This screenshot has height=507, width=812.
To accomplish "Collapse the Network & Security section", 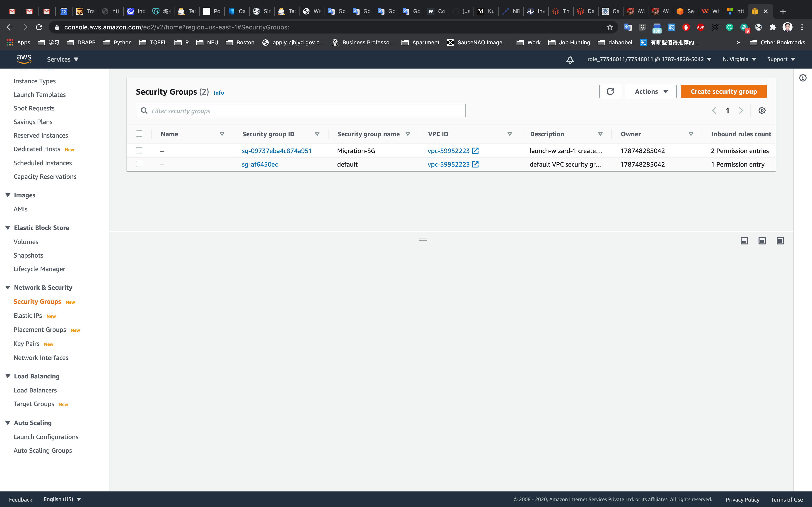I will 8,287.
